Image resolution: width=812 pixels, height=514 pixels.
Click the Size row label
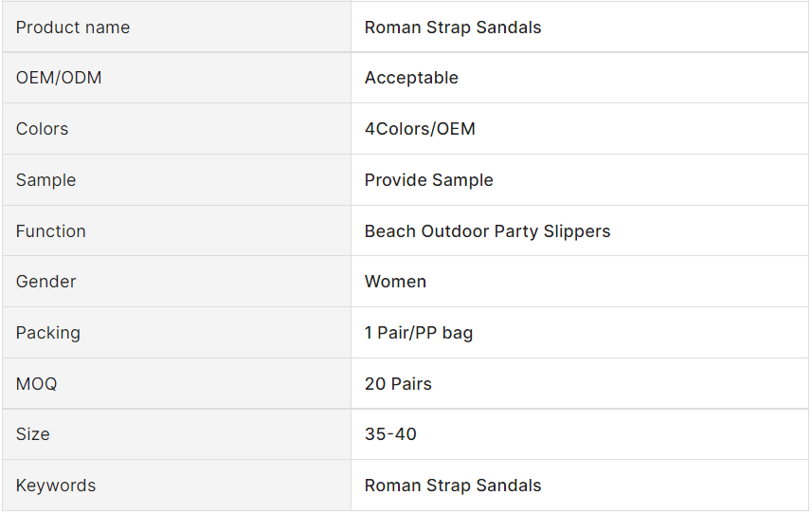tap(33, 434)
